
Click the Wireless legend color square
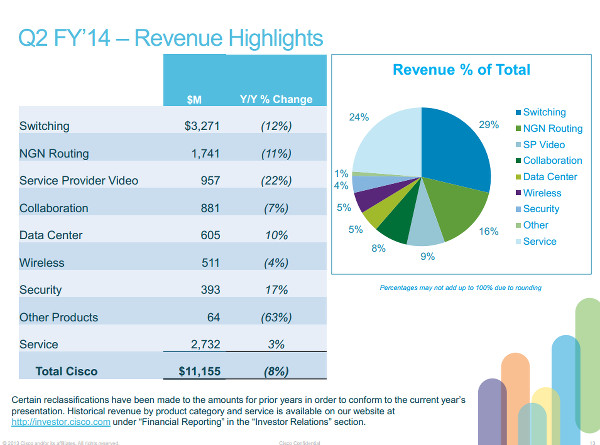[x=518, y=193]
